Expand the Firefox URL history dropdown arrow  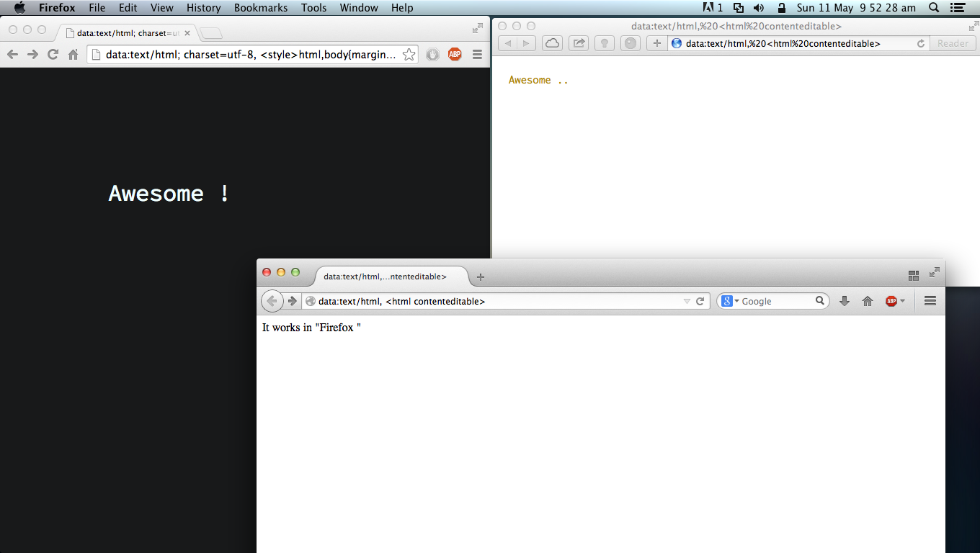687,301
